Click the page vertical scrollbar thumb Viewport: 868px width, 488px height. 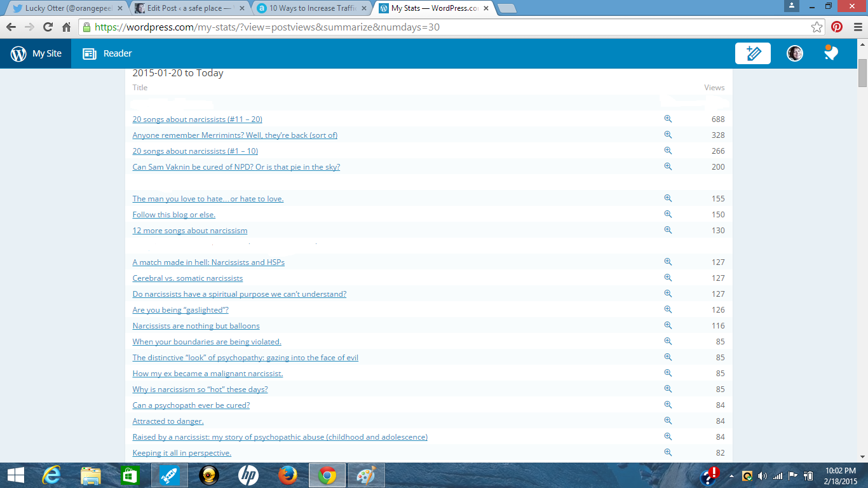point(862,73)
